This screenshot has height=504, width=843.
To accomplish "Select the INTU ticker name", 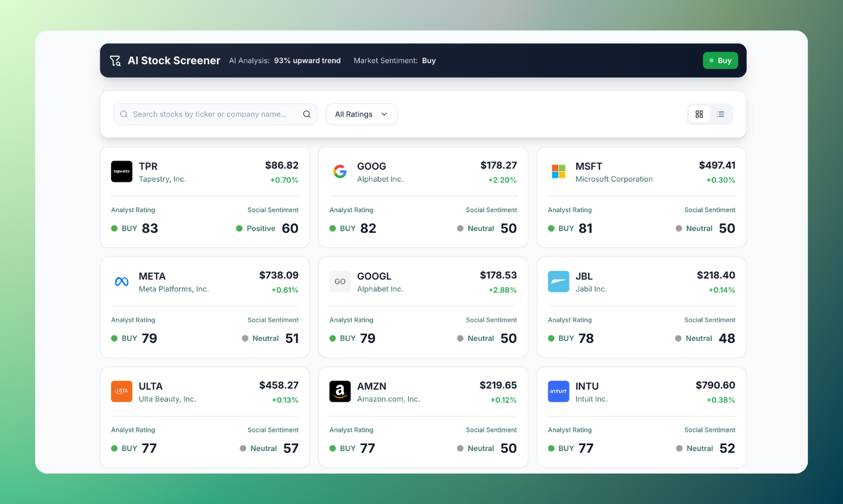I will click(587, 386).
